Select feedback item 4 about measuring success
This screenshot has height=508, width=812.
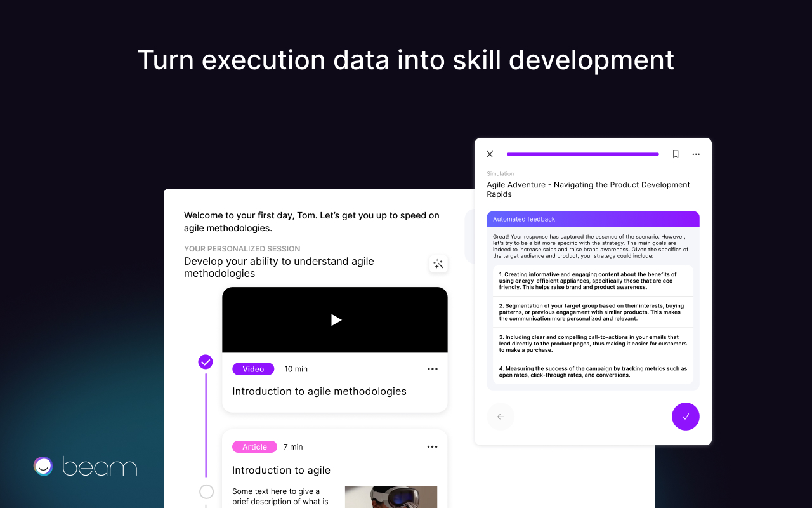click(593, 371)
